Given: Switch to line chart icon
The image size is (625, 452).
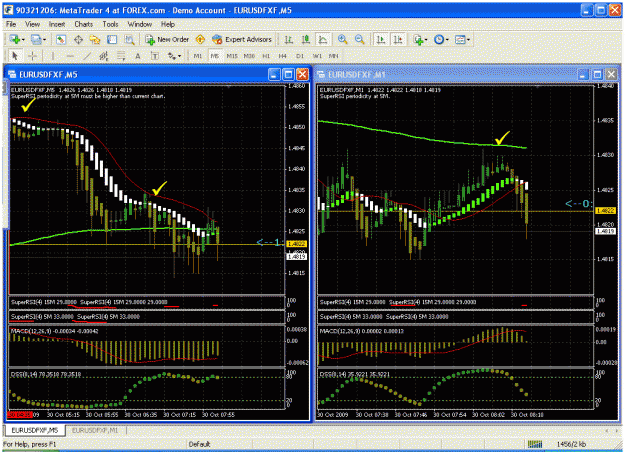Looking at the screenshot, I should pyautogui.click(x=322, y=39).
